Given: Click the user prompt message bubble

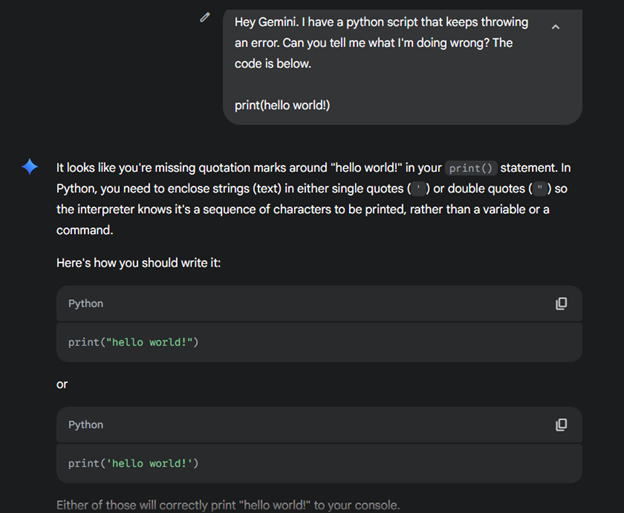Looking at the screenshot, I should pos(402,85).
